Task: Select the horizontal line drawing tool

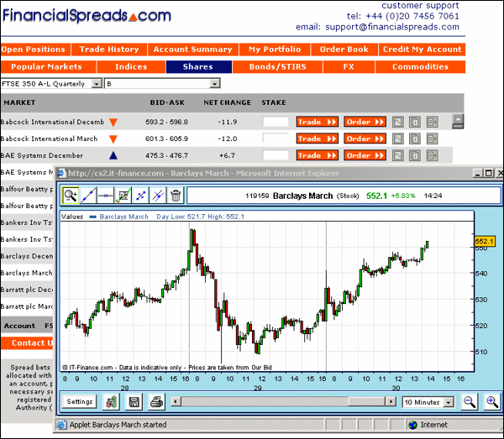Action: pyautogui.click(x=106, y=195)
